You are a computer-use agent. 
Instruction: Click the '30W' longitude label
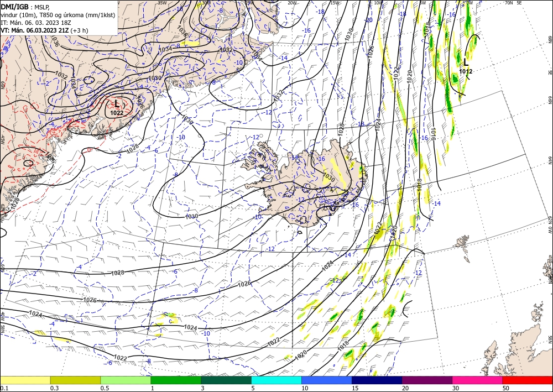[206, 3]
